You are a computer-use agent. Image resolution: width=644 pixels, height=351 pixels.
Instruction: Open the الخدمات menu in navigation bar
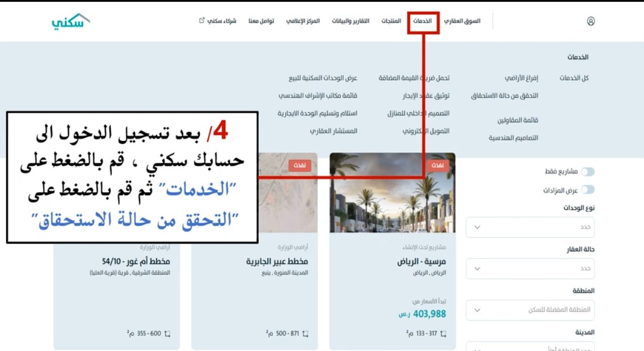tap(423, 21)
